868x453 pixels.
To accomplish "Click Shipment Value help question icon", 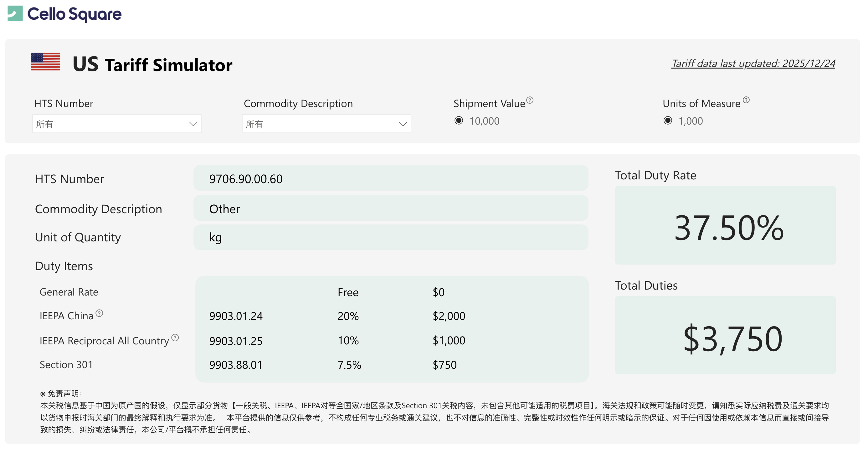I will point(530,100).
